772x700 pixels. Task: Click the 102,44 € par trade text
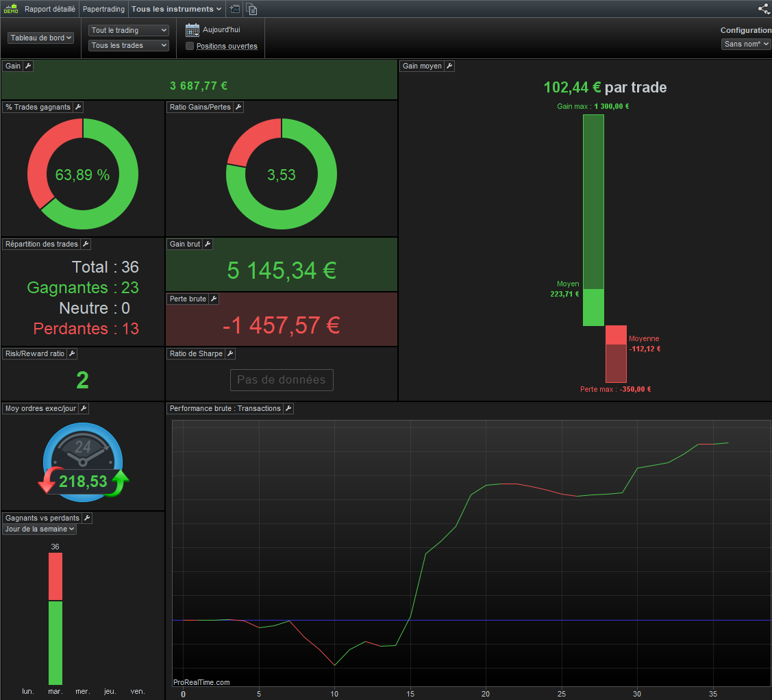coord(605,88)
